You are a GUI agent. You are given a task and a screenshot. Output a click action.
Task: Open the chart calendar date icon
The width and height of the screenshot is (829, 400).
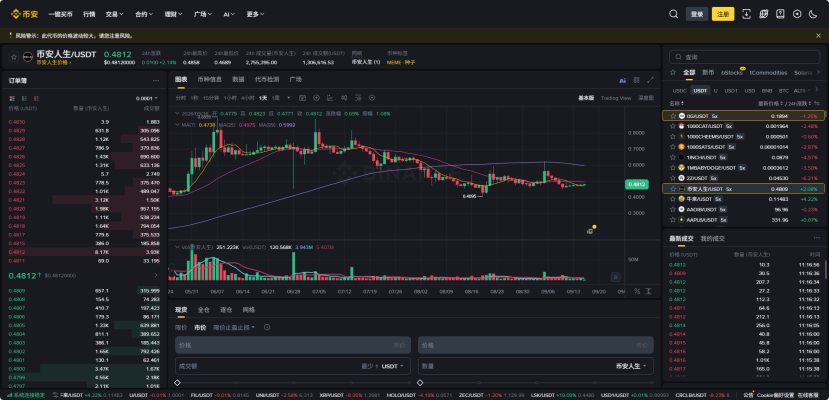(x=302, y=98)
